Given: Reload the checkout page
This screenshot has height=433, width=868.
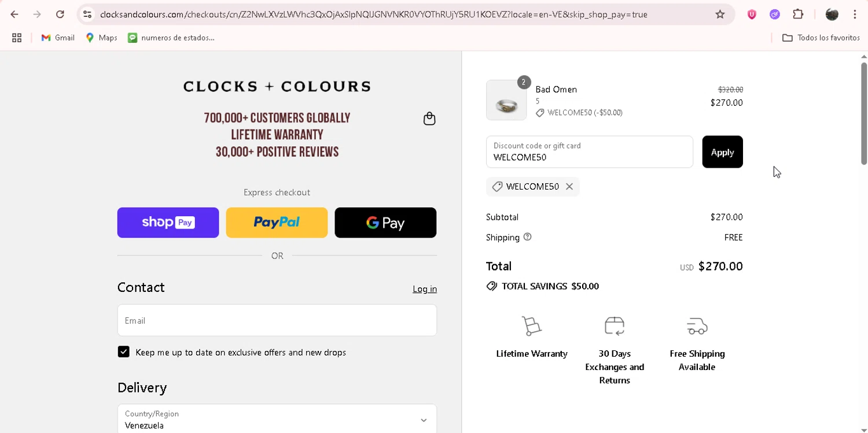Looking at the screenshot, I should click(60, 14).
